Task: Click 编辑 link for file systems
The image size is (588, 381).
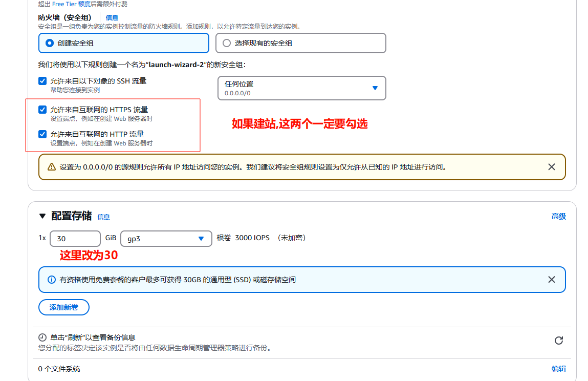Action: tap(558, 369)
